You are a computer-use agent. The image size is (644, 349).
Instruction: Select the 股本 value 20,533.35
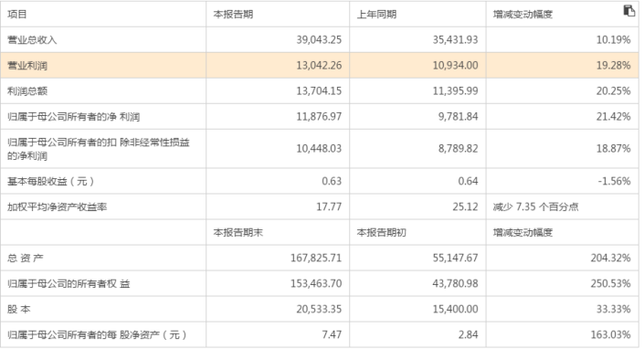pyautogui.click(x=319, y=309)
